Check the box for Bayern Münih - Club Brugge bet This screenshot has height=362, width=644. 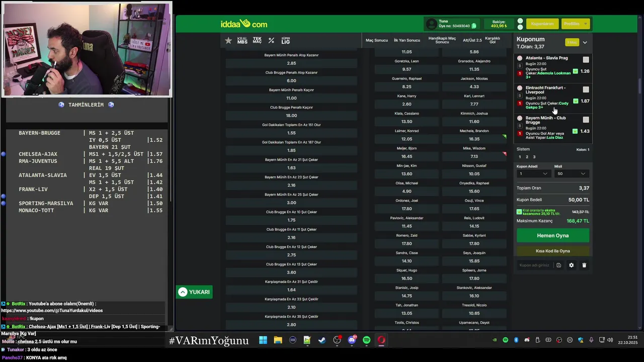pos(586,120)
